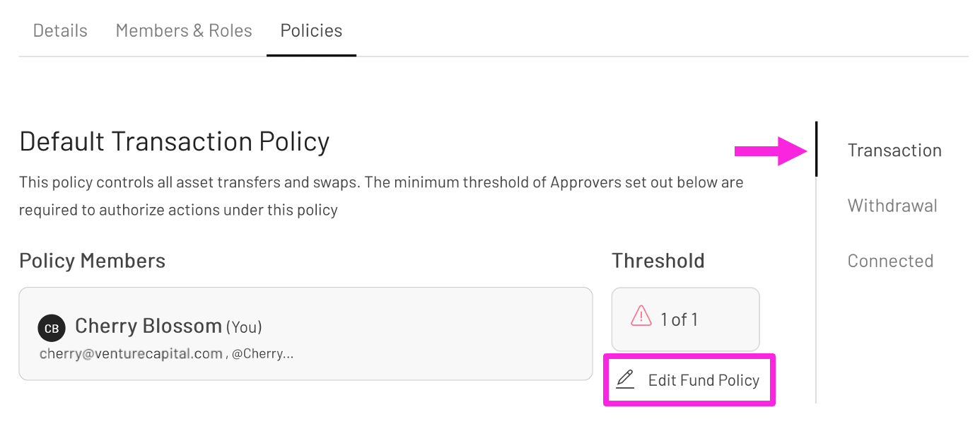Image resolution: width=980 pixels, height=424 pixels.
Task: Click the Default Transaction Policy heading
Action: (x=174, y=141)
